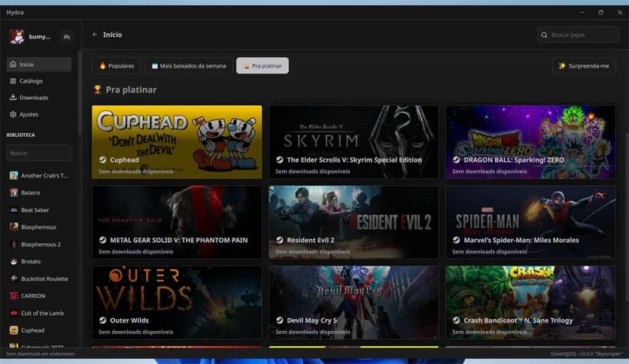629x364 pixels.
Task: Open Blasphemous in the library list
Action: [39, 227]
